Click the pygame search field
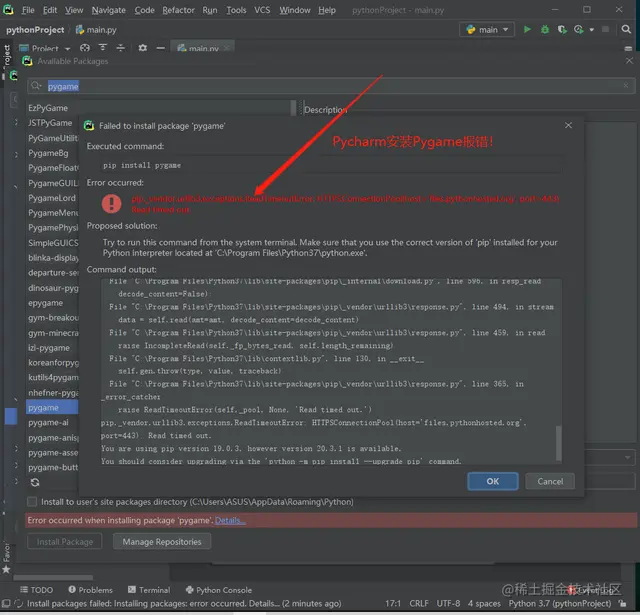This screenshot has height=615, width=640. tap(331, 86)
